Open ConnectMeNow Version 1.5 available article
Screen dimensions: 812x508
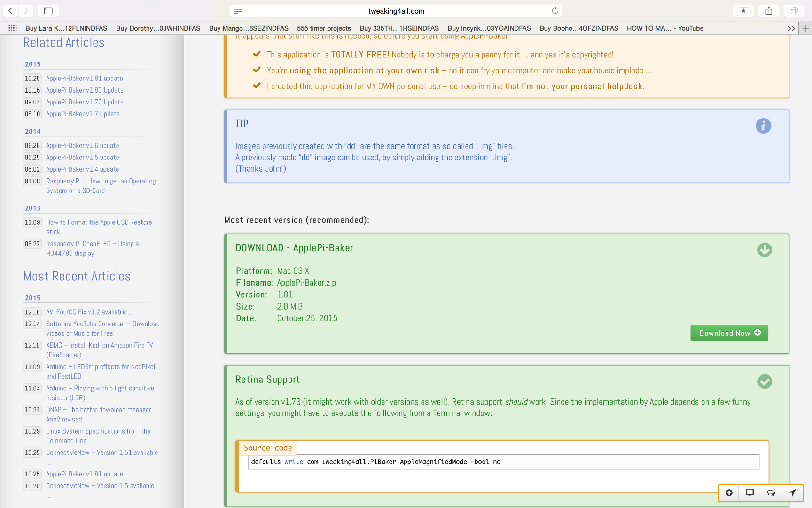coord(100,486)
